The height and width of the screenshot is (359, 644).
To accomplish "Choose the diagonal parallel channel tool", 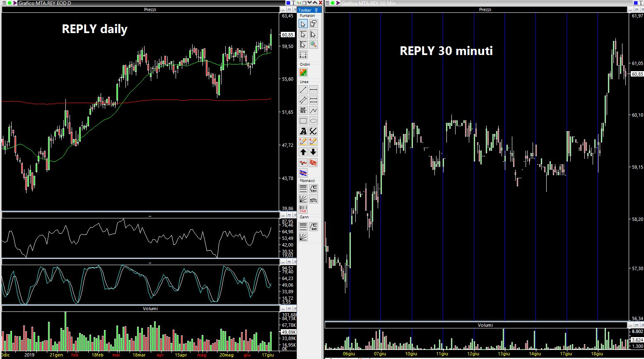I will (x=303, y=100).
